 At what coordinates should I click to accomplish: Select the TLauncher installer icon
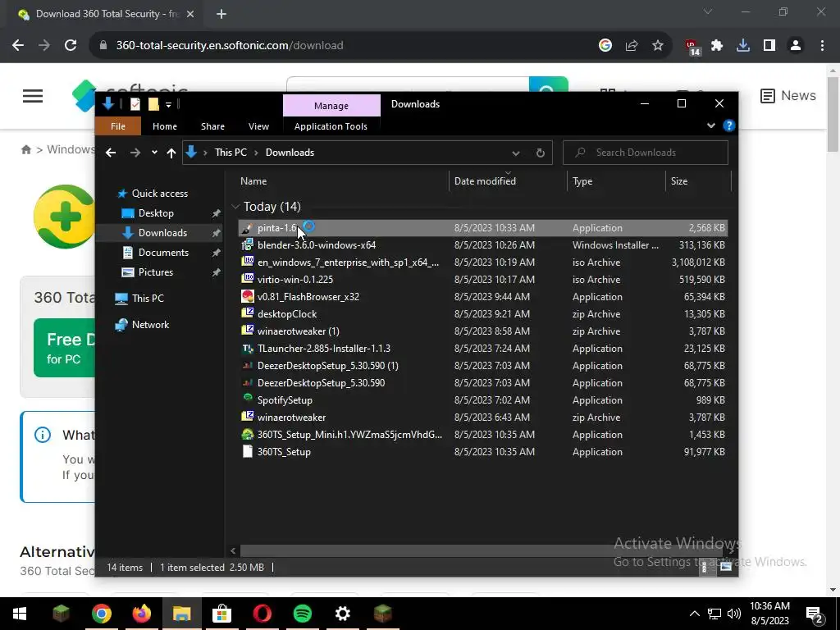click(x=247, y=349)
